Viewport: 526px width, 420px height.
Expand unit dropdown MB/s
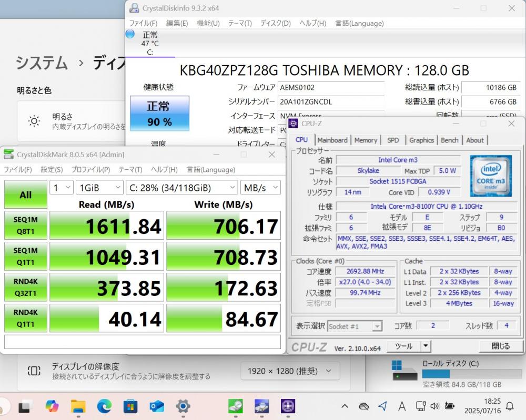(260, 187)
